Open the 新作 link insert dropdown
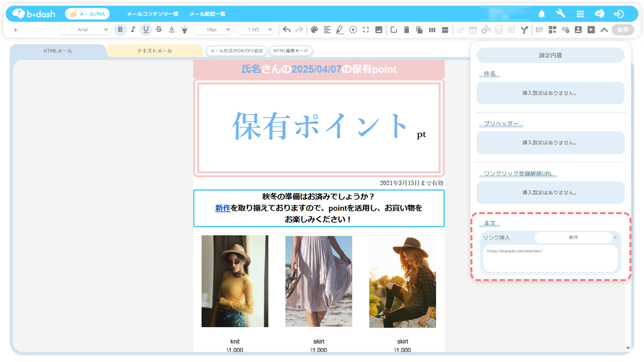This screenshot has height=362, width=644. coord(573,237)
